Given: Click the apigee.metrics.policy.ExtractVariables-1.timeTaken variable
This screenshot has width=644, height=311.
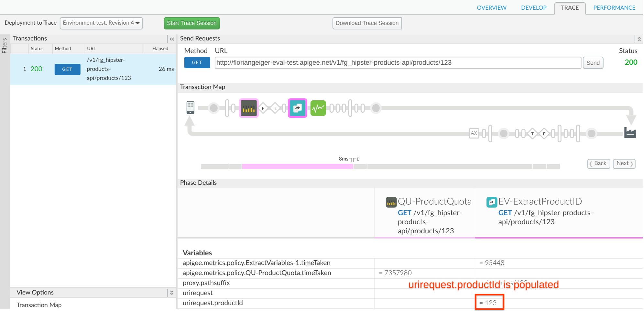Looking at the screenshot, I should (x=257, y=263).
